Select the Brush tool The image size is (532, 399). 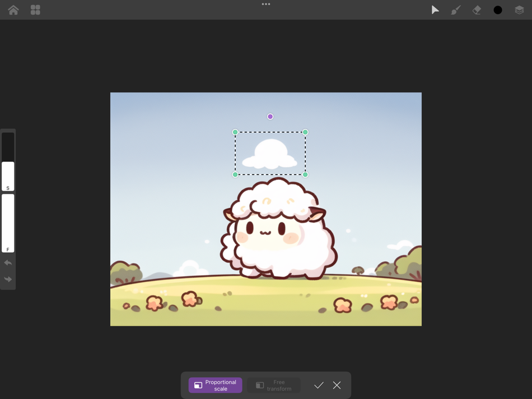click(x=455, y=10)
